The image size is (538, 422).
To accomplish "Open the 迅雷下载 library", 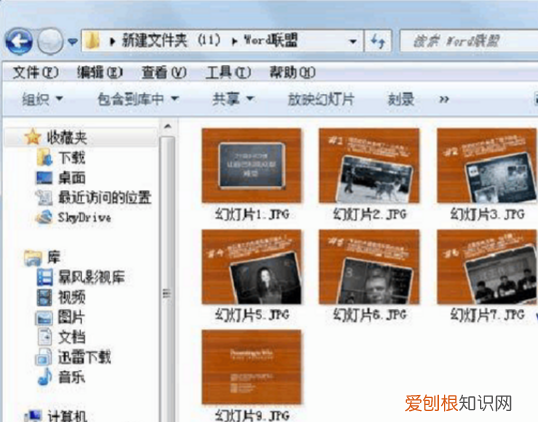I will tap(84, 357).
